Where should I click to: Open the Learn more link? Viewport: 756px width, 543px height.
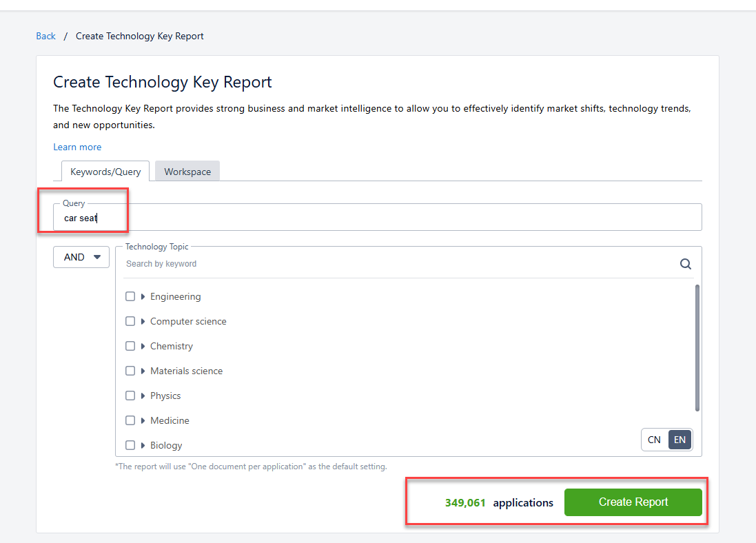(x=77, y=147)
